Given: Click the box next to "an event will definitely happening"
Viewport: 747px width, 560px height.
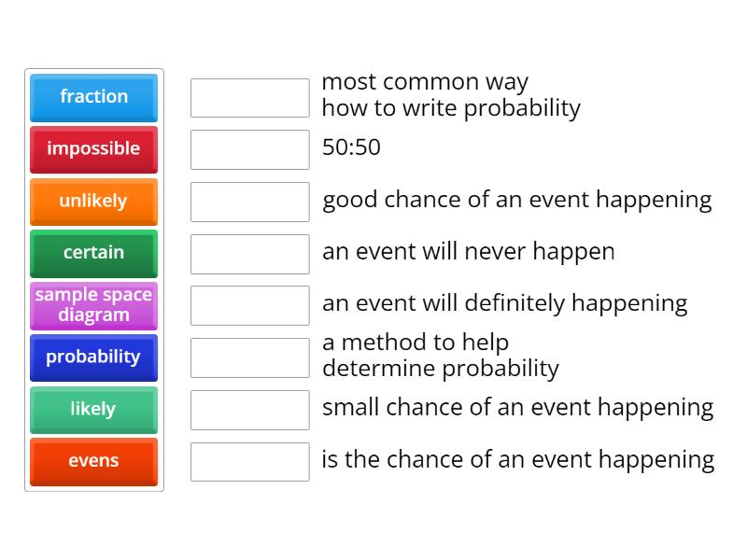Looking at the screenshot, I should [x=249, y=303].
